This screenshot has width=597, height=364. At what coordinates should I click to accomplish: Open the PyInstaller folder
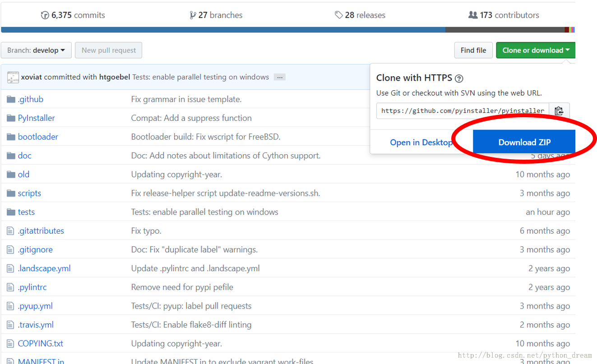point(36,118)
